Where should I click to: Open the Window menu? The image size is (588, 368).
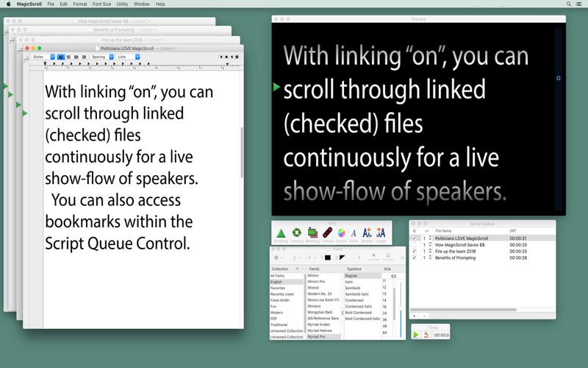coord(141,4)
